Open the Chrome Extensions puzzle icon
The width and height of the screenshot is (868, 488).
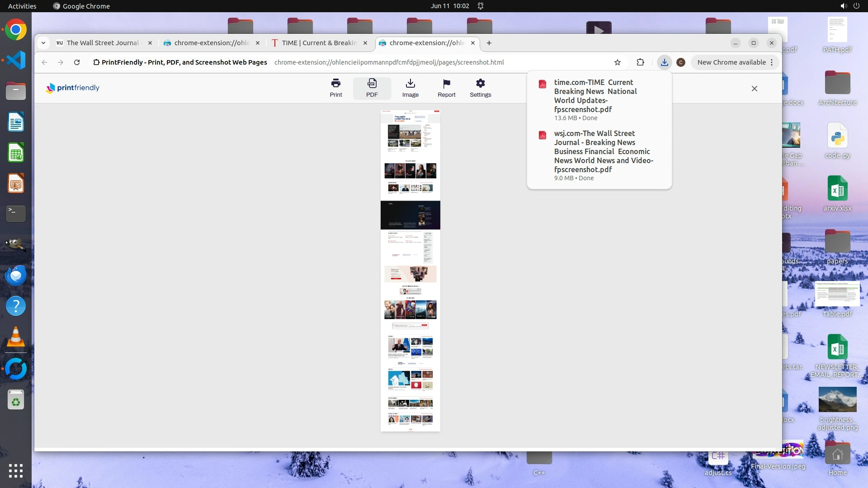click(640, 62)
